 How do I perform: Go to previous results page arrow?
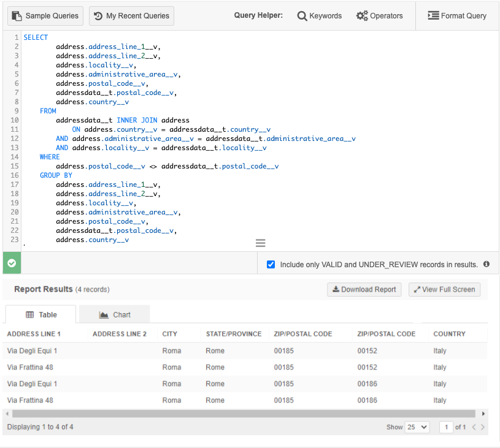coord(474,427)
